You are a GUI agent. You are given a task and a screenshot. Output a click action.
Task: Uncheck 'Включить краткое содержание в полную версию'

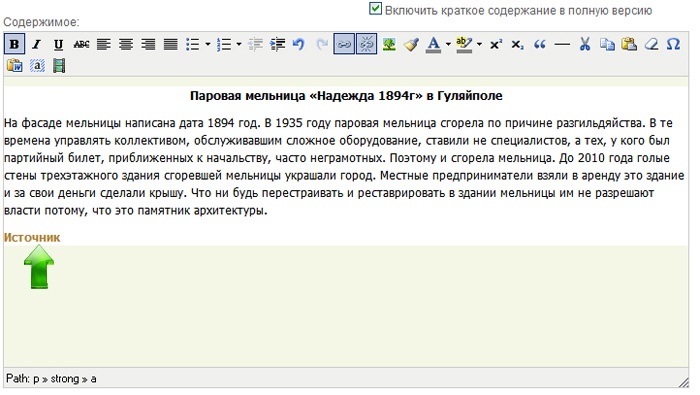pos(375,8)
